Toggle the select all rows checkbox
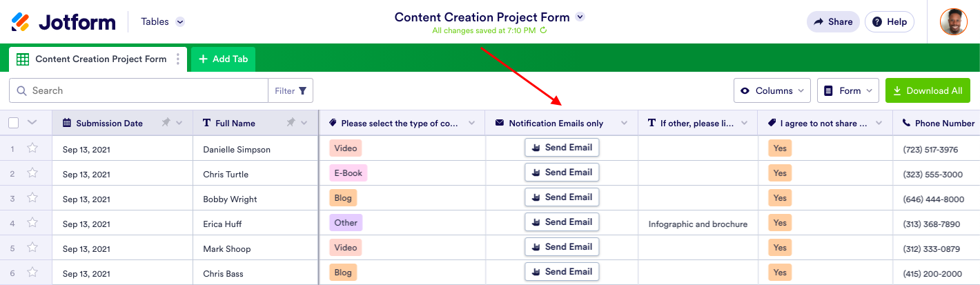 coord(14,123)
